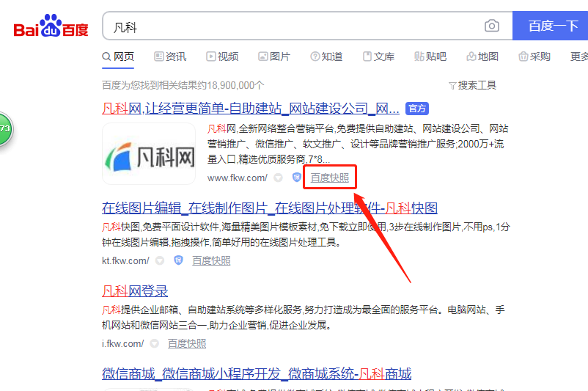
Task: Click the green 73 floating badge
Action: tap(6, 128)
